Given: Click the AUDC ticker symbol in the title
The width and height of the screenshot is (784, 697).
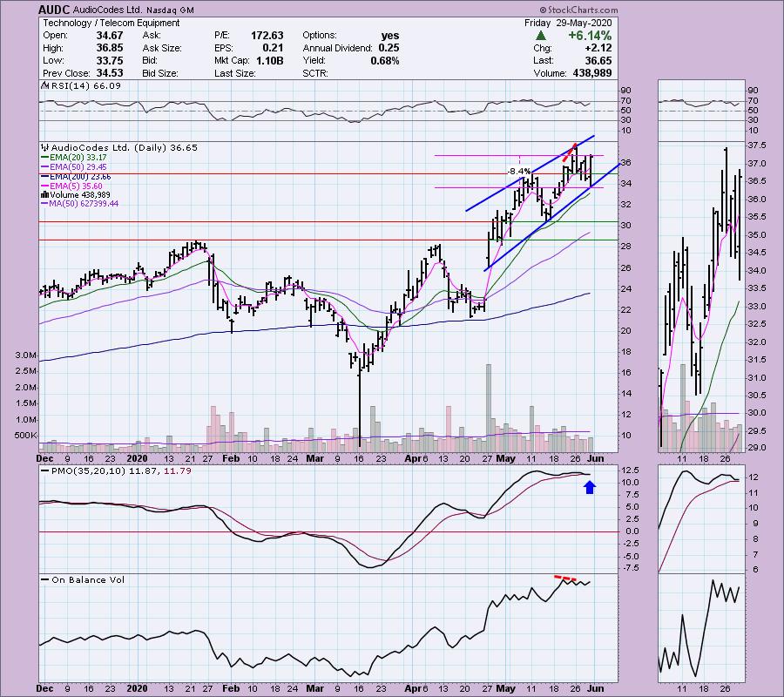Looking at the screenshot, I should [55, 10].
